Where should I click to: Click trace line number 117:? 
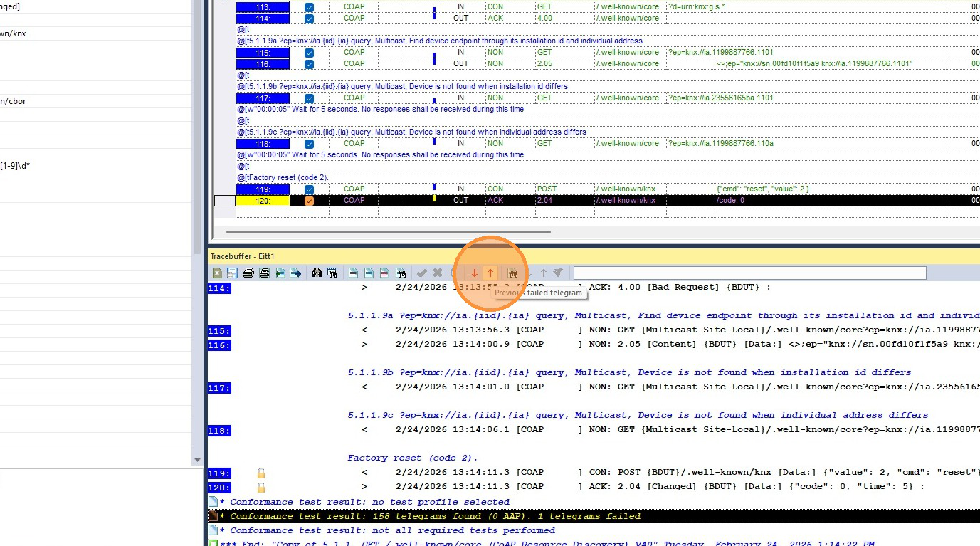(x=219, y=388)
